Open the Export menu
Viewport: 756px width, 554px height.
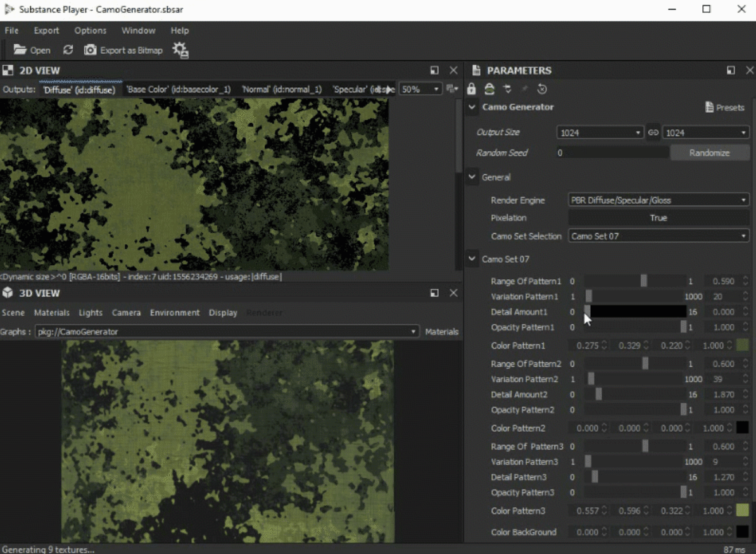[46, 30]
